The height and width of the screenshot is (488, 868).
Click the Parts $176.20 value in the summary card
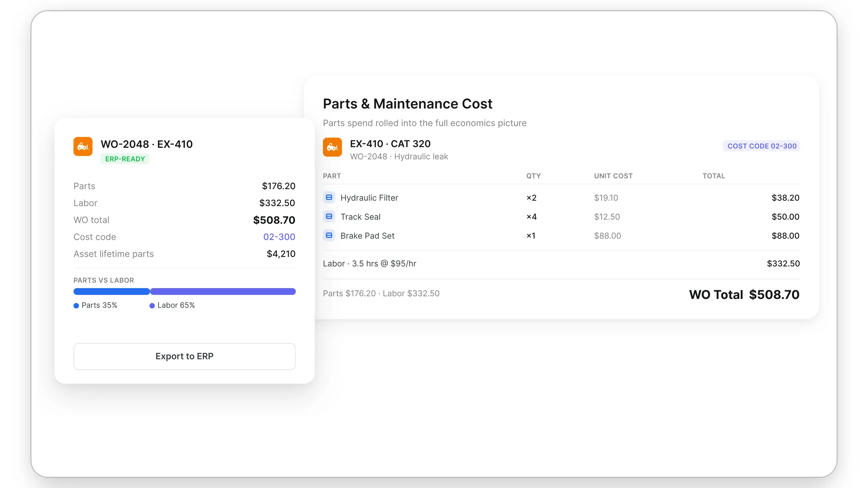coord(278,186)
